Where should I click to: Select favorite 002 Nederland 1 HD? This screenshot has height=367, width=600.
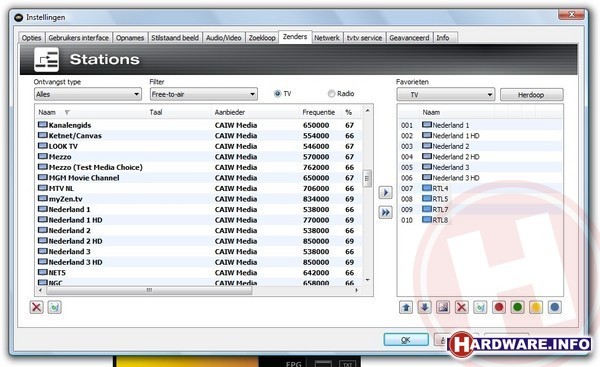point(480,135)
